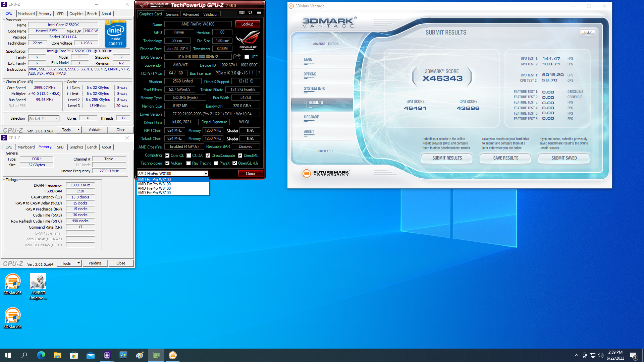Open Tools dropdown arrow in Memory CPU-Z window
This screenshot has height=362, width=644.
78,263
